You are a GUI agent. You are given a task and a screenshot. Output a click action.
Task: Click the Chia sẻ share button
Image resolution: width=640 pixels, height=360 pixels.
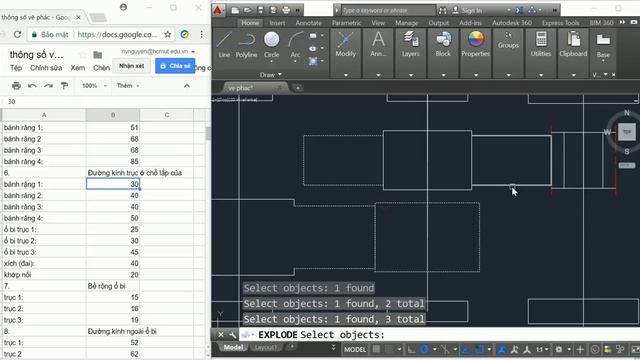175,66
